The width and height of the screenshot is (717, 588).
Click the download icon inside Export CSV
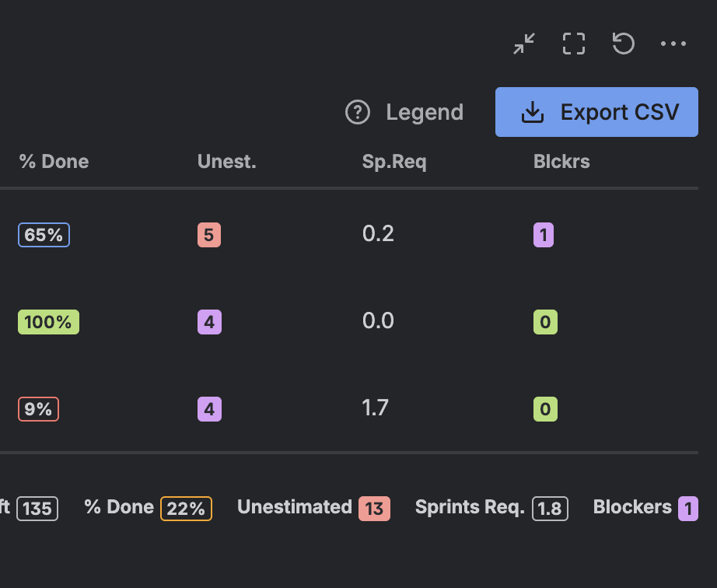[532, 111]
